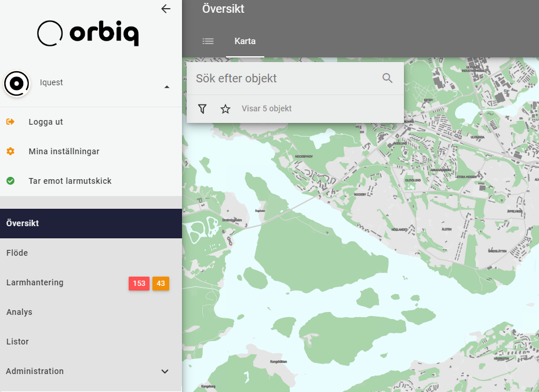
Task: Click the orange 43 alarm badge
Action: 161,284
